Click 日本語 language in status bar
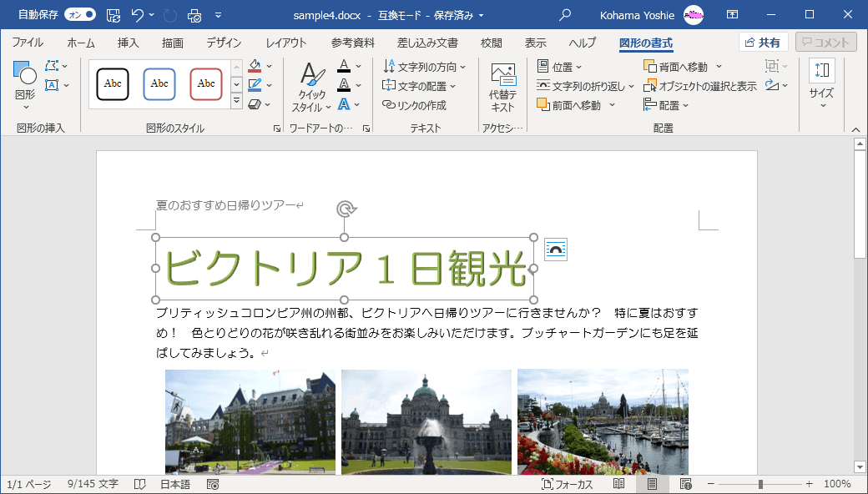This screenshot has width=868, height=494. [175, 485]
